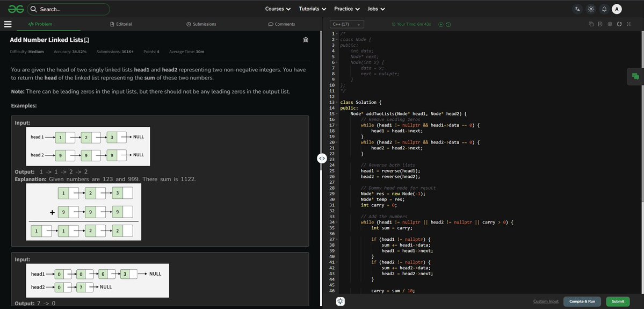Click the report bug icon
This screenshot has width=644, height=309.
point(306,40)
